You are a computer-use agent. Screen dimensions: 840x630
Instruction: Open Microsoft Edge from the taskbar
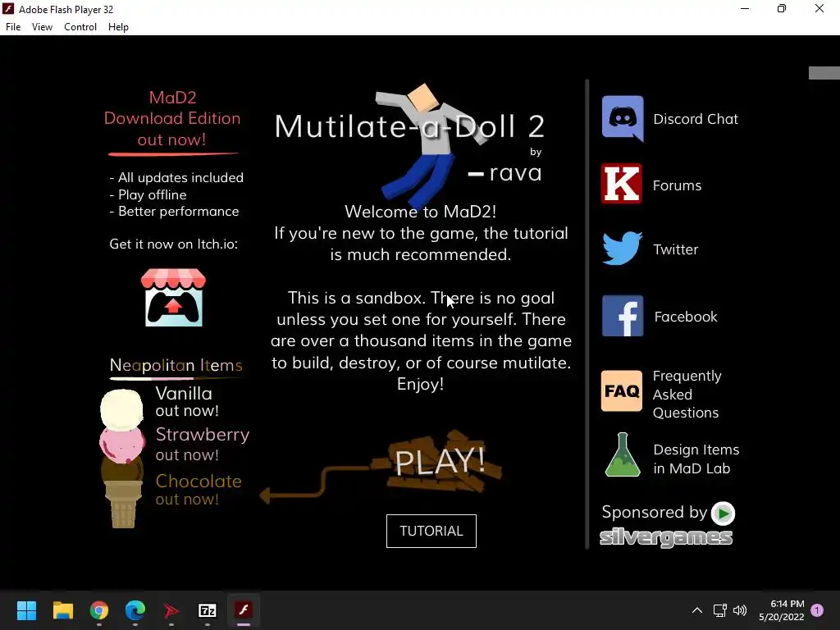[x=135, y=610]
